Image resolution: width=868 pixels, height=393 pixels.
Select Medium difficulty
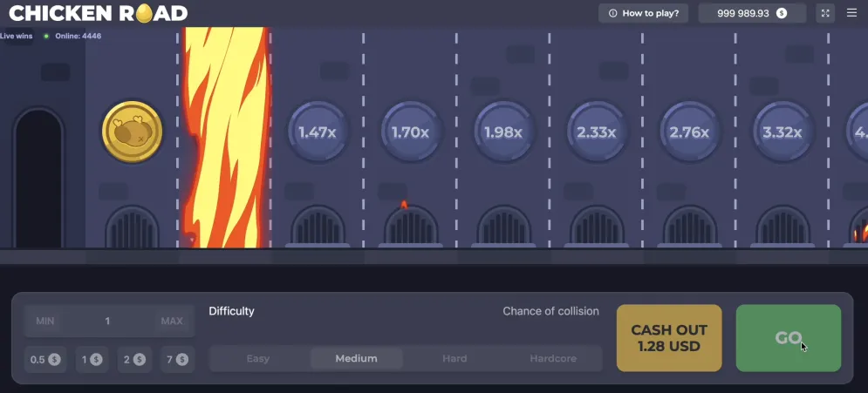356,358
